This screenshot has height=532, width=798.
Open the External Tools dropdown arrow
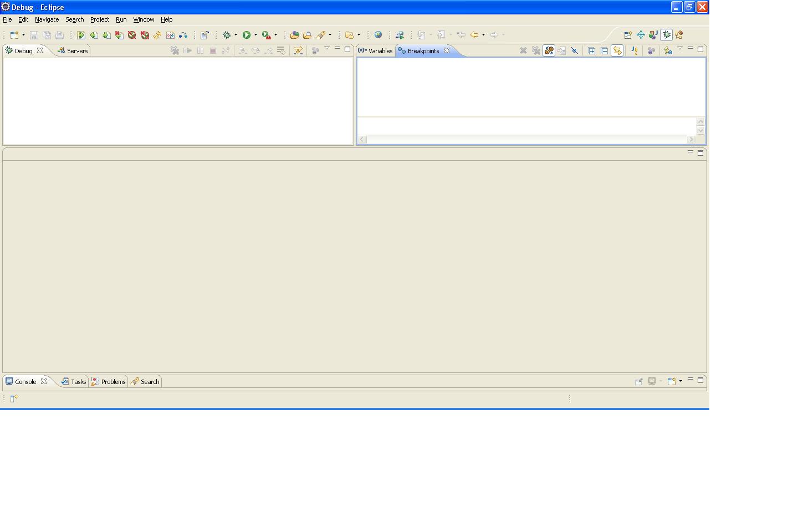[x=275, y=35]
